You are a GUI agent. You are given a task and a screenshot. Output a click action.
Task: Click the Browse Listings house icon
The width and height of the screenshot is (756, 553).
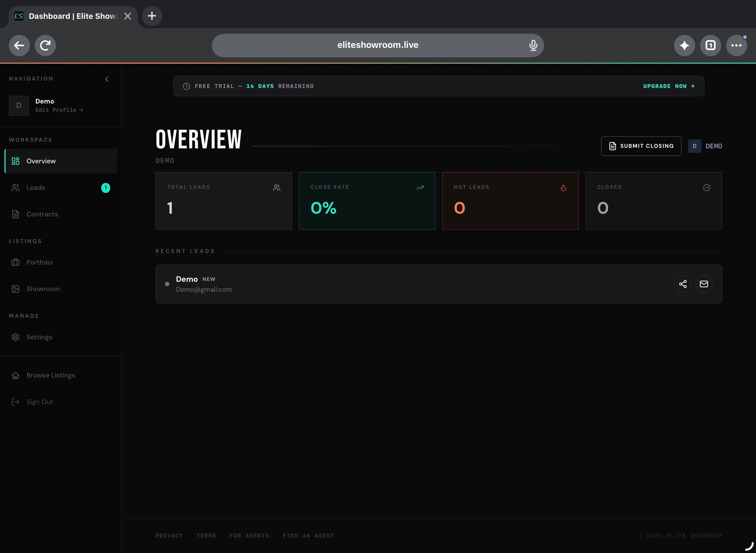pos(15,375)
